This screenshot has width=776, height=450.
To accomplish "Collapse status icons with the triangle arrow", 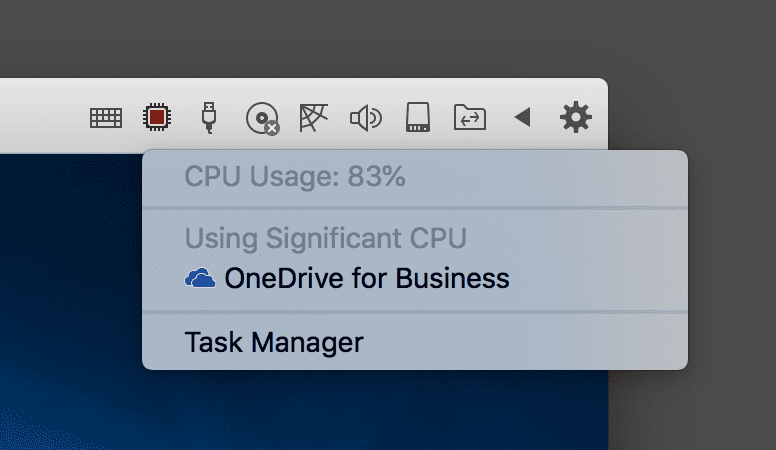I will [522, 117].
